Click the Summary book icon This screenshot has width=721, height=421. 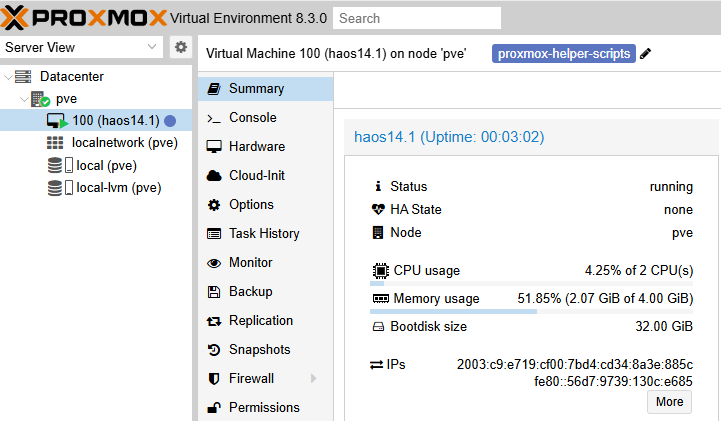(x=214, y=89)
